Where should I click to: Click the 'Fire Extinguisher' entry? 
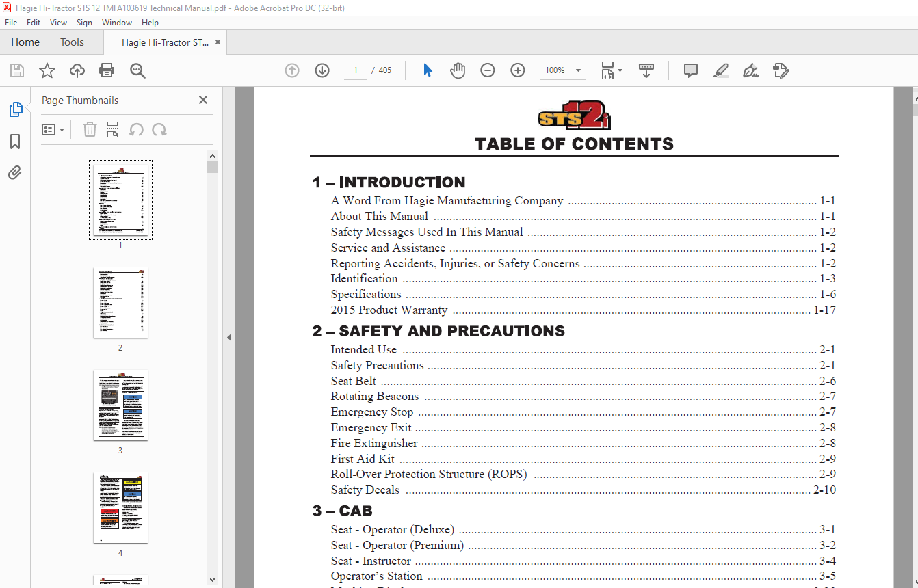click(373, 444)
